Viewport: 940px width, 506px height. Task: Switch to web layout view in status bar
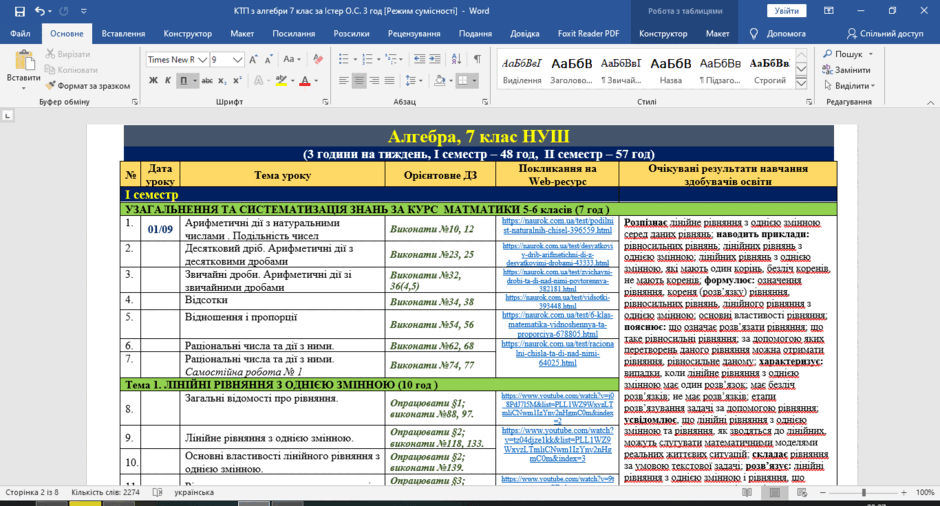click(802, 492)
